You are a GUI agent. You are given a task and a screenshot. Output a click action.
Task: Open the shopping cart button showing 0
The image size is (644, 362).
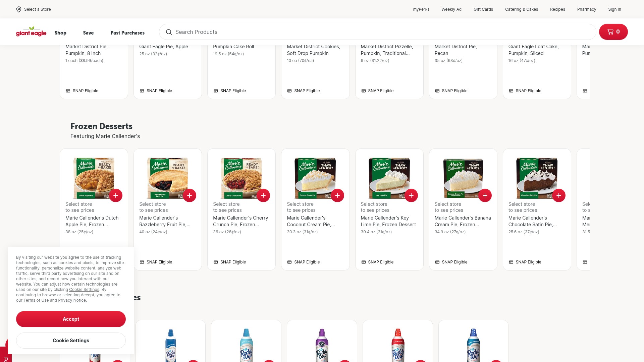[613, 32]
